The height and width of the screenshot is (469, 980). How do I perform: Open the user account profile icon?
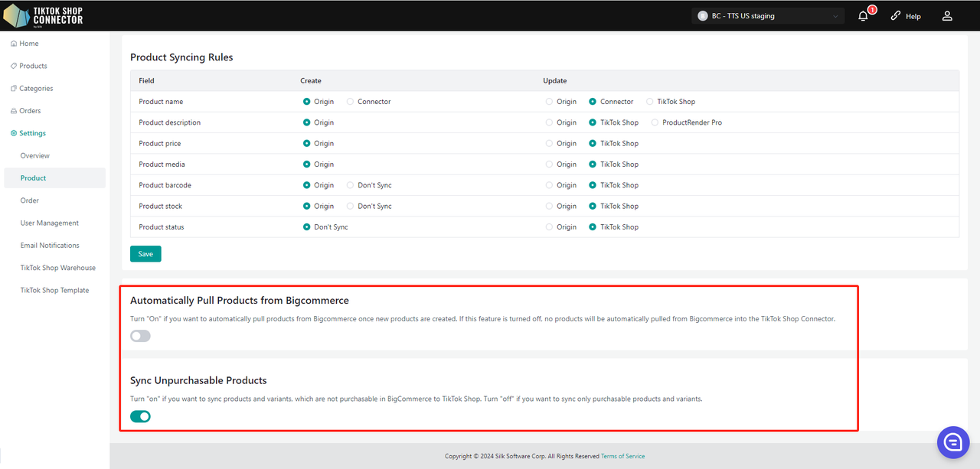[x=947, y=15]
